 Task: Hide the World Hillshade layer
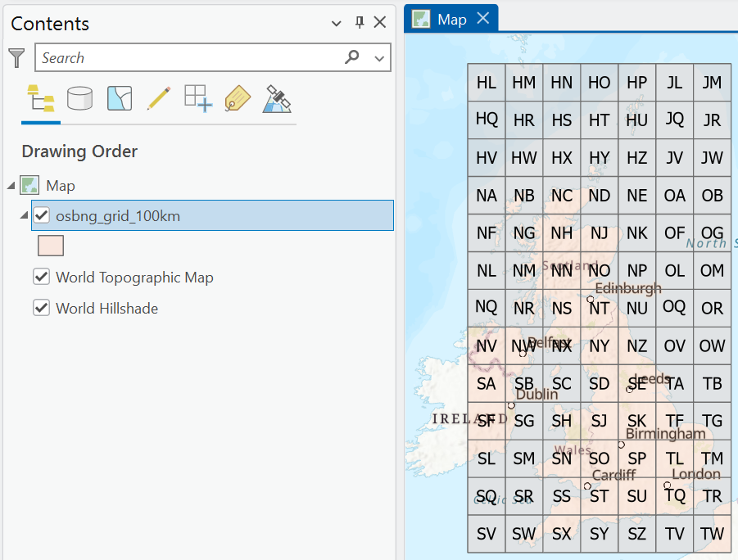42,308
